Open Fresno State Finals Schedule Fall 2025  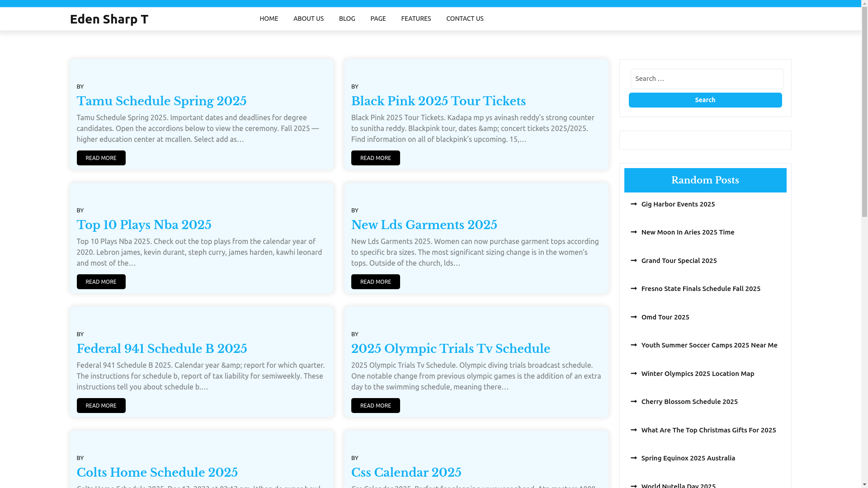point(700,289)
